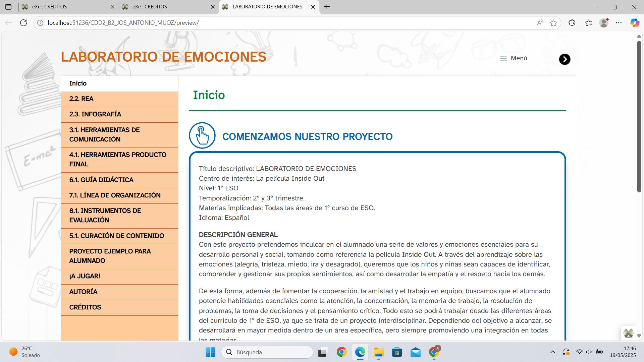The image size is (644, 362).
Task: Open clock showing 17:46 19/05/2025
Action: pyautogui.click(x=623, y=352)
